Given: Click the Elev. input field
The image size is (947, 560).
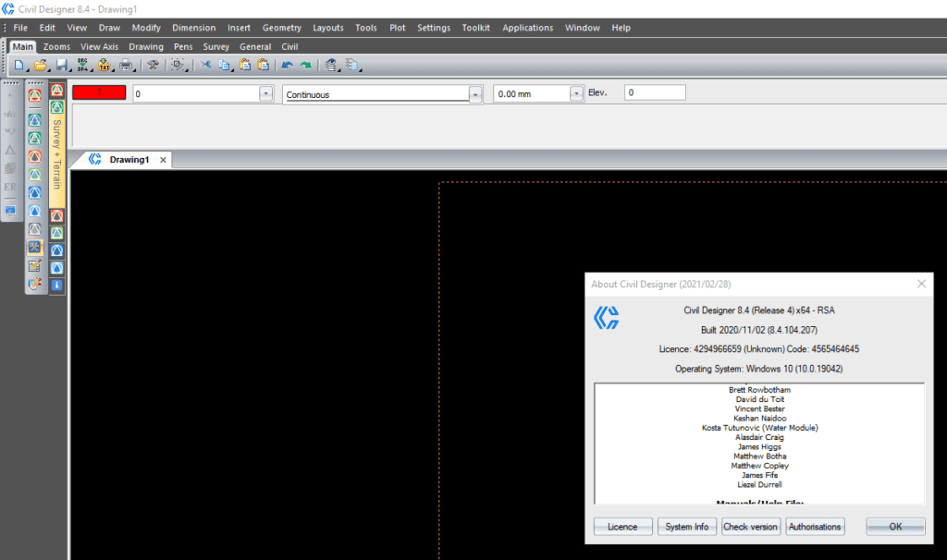Looking at the screenshot, I should (655, 92).
